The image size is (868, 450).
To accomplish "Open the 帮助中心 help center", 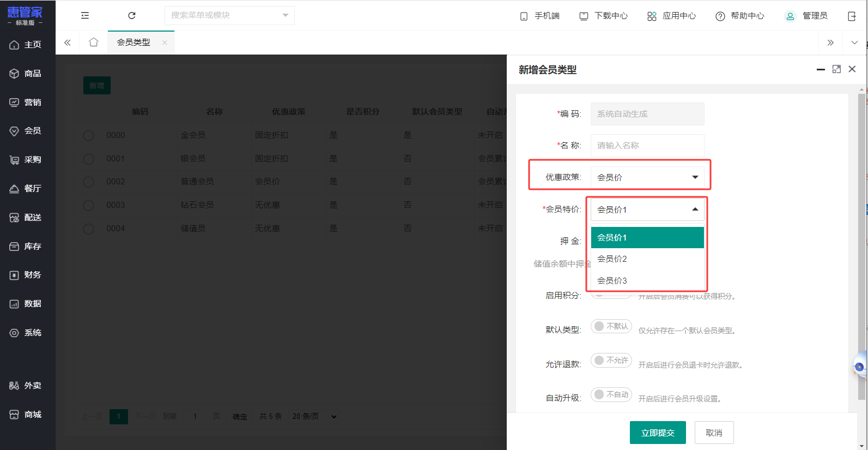I will (739, 16).
